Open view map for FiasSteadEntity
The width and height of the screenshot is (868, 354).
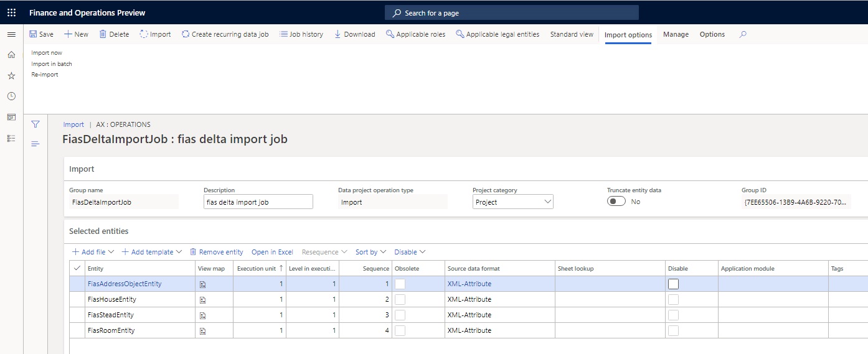click(x=202, y=315)
